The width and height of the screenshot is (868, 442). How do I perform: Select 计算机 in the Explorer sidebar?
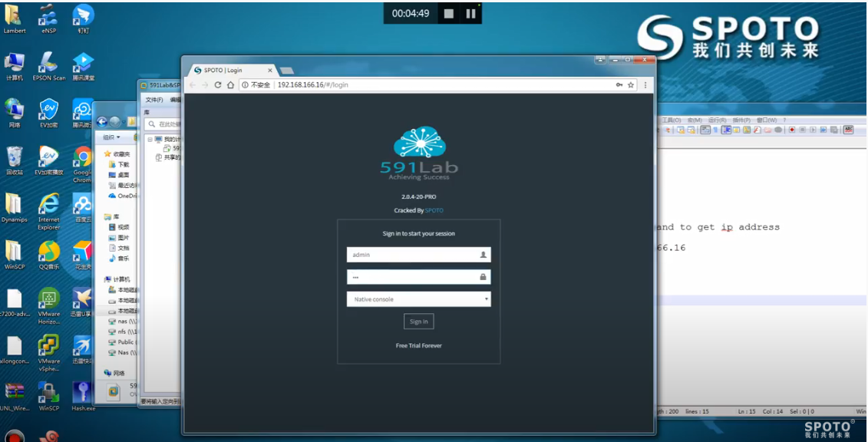click(x=117, y=279)
